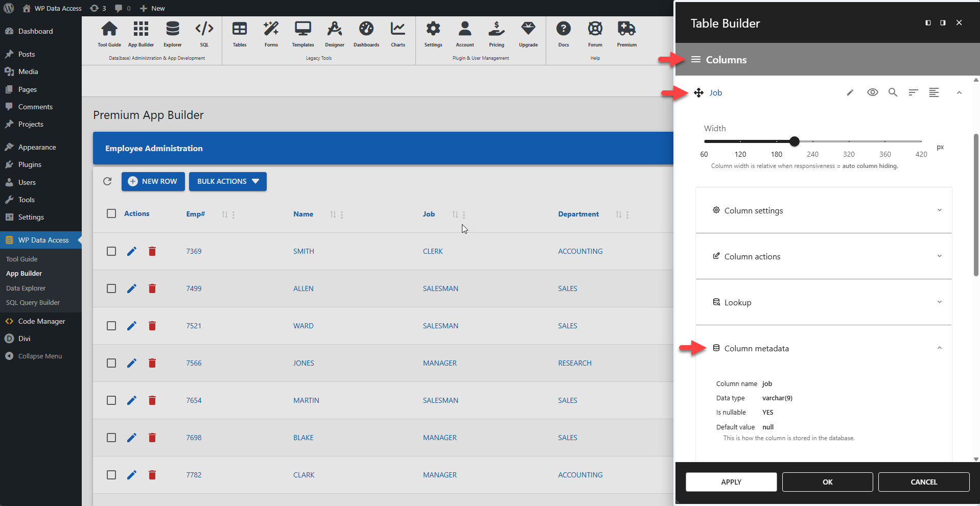Edit the Job column with the pencil icon
The height and width of the screenshot is (506, 980).
point(850,92)
